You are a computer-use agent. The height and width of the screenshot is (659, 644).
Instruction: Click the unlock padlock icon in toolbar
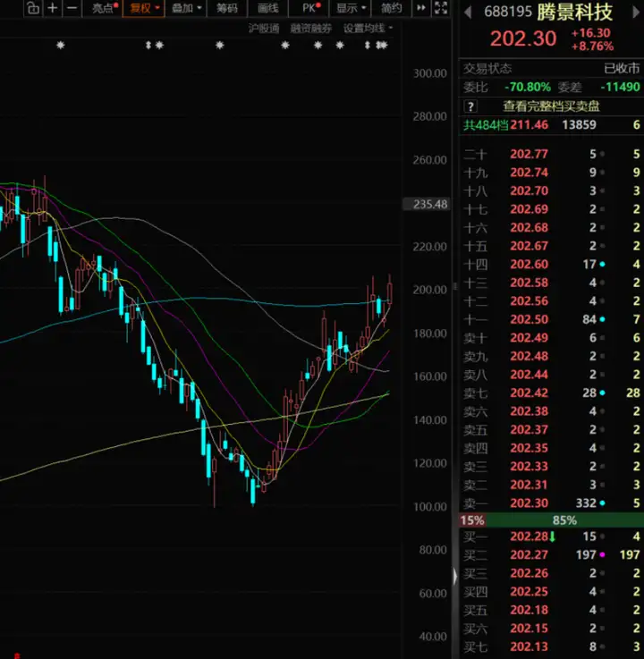point(33,8)
